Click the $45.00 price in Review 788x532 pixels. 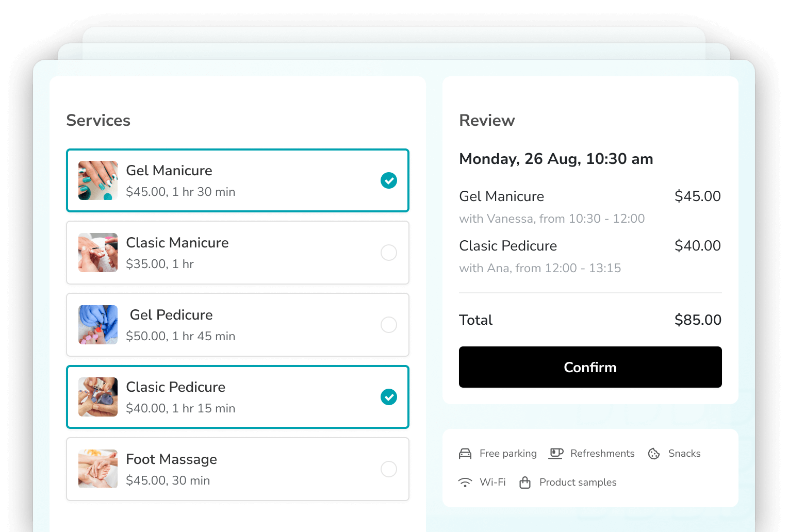pyautogui.click(x=698, y=196)
